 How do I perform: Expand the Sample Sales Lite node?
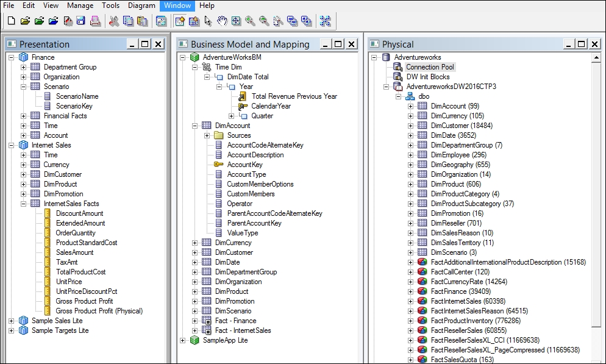[11, 321]
